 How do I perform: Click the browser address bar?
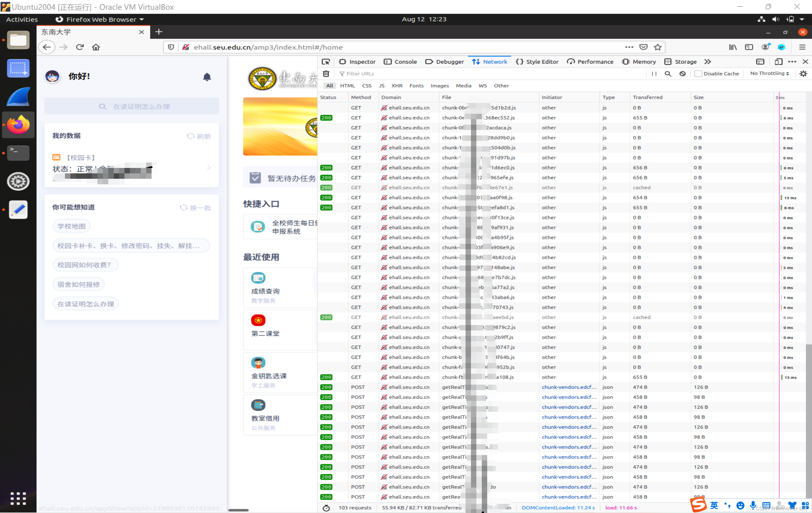405,47
